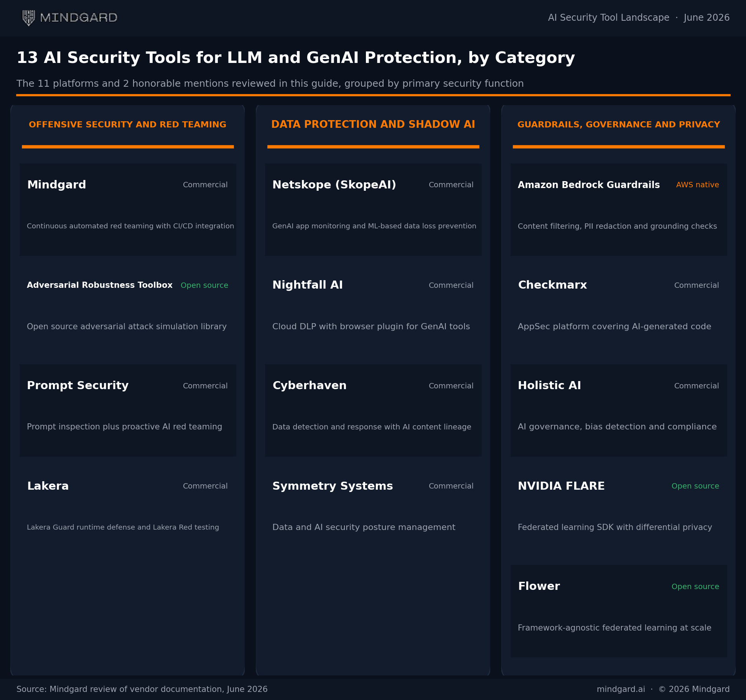Select the Netskope (SkopeAI) name

click(334, 185)
